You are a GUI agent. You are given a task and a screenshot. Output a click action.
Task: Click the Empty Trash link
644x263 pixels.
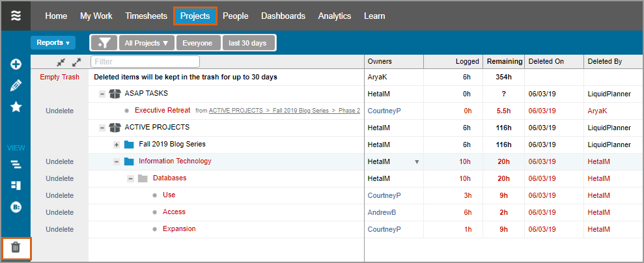click(x=59, y=77)
